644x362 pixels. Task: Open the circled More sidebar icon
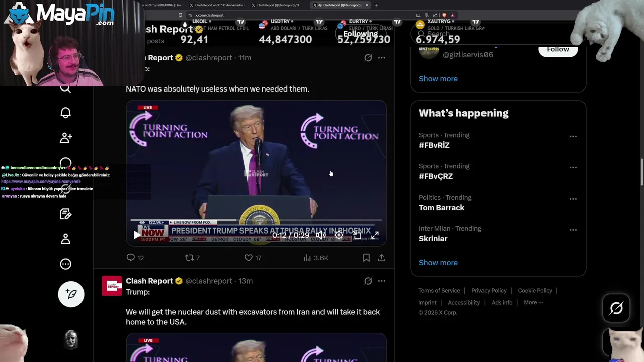coord(65,264)
